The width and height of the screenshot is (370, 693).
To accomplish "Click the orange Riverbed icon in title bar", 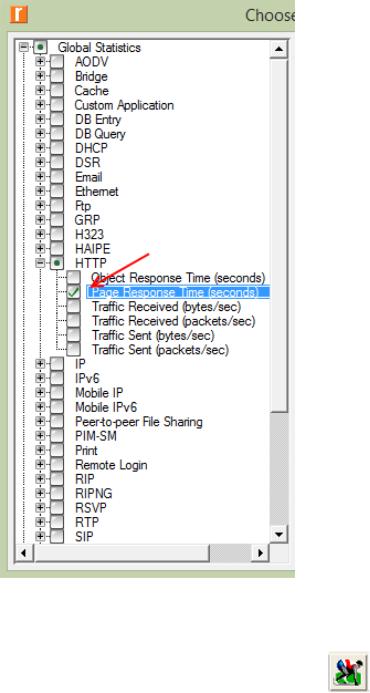I will 19,14.
